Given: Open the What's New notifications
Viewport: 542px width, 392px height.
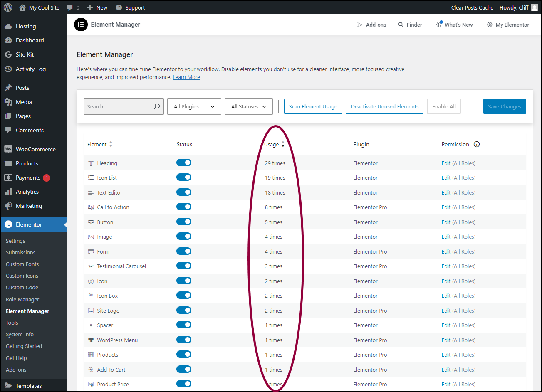Looking at the screenshot, I should point(454,25).
